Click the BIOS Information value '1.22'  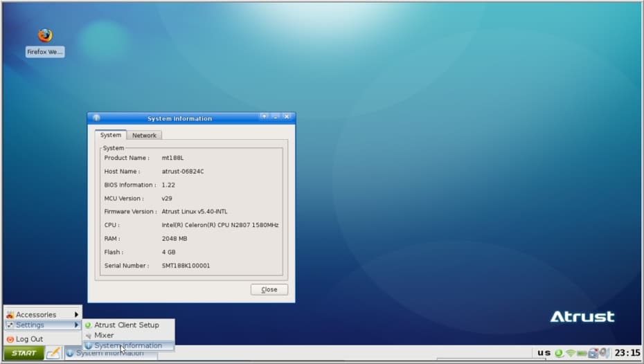[x=168, y=185]
